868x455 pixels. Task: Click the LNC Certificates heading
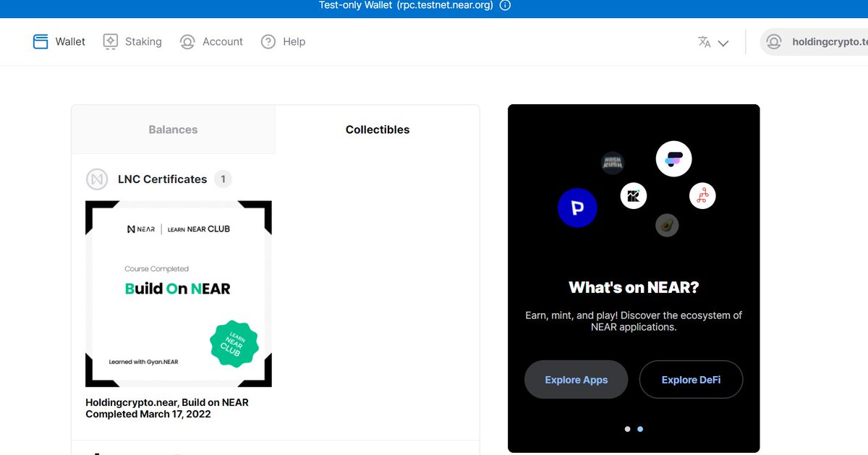point(162,179)
